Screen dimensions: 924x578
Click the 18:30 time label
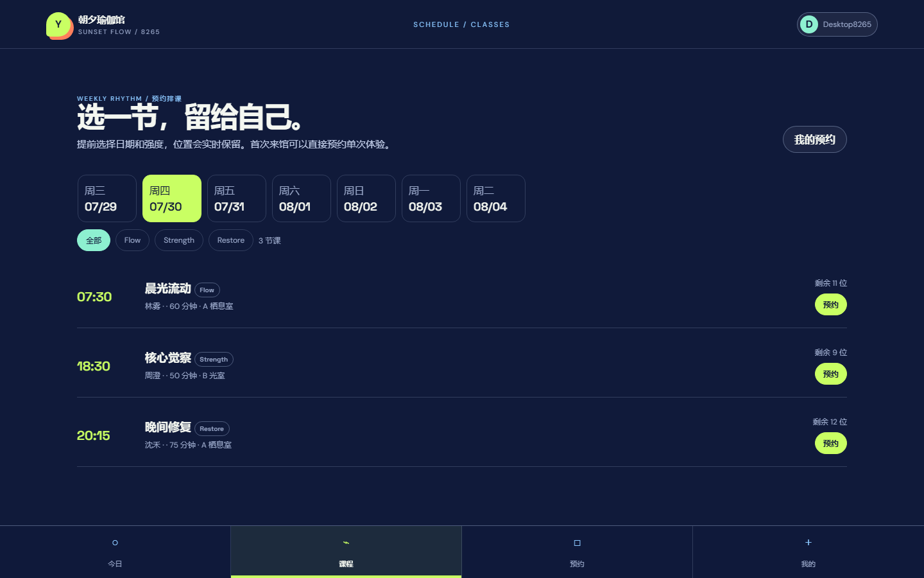94,366
